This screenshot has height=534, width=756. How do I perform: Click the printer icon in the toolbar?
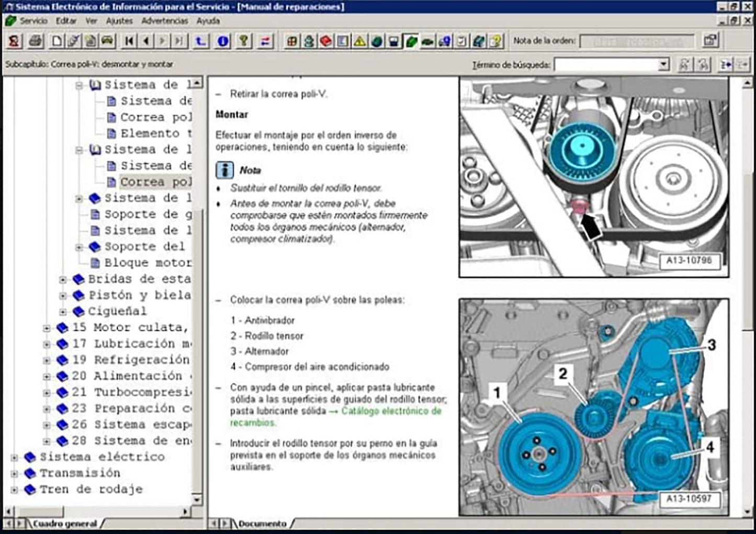click(35, 41)
